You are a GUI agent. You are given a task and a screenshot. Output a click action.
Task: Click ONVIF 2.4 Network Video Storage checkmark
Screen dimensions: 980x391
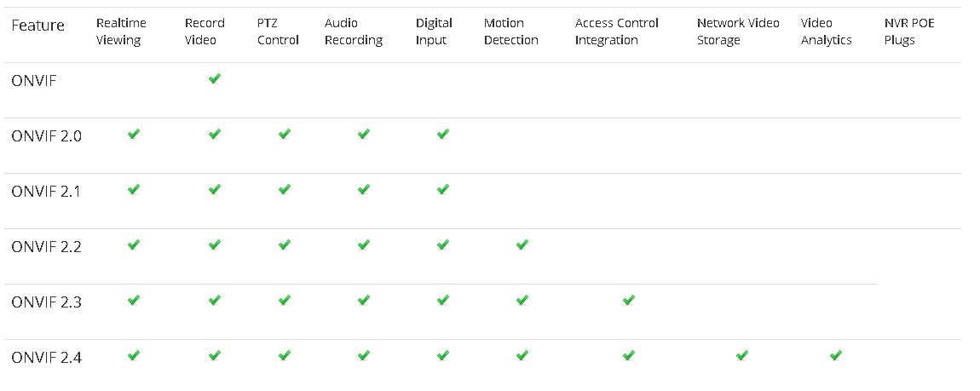[742, 355]
